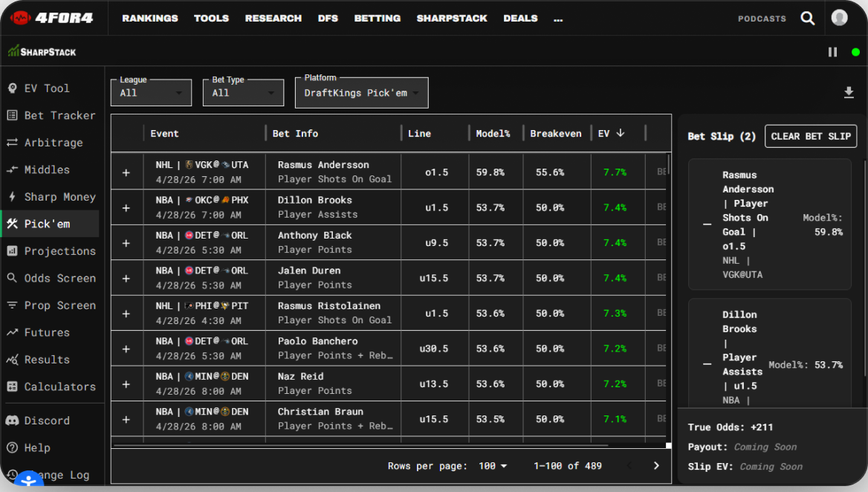
Task: Open Calculators in sidebar
Action: (50, 386)
